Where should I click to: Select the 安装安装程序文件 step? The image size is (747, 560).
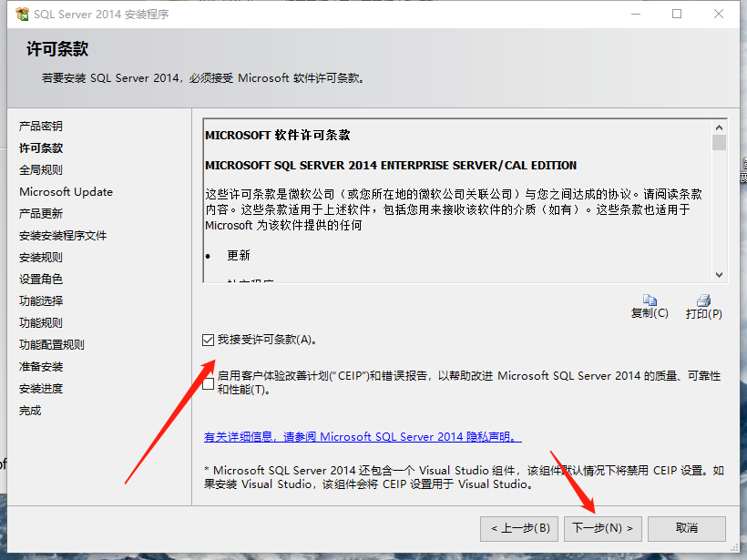[63, 236]
